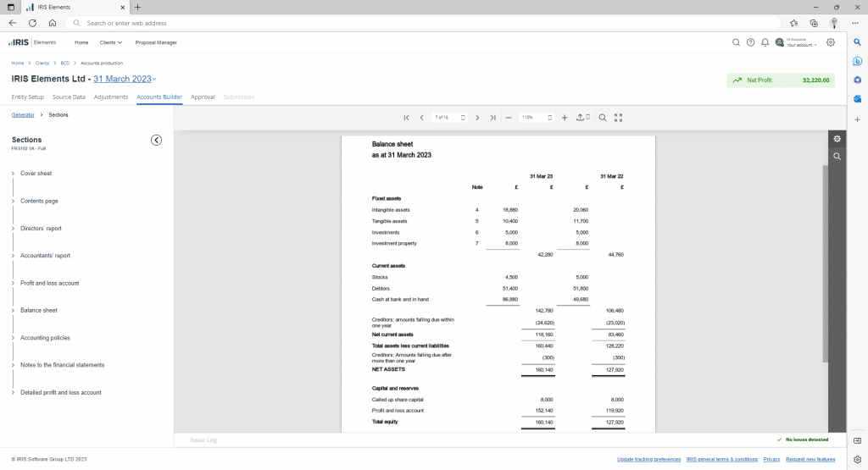View notifications via the bell icon
Viewport: 868px width, 470px height.
[x=765, y=42]
